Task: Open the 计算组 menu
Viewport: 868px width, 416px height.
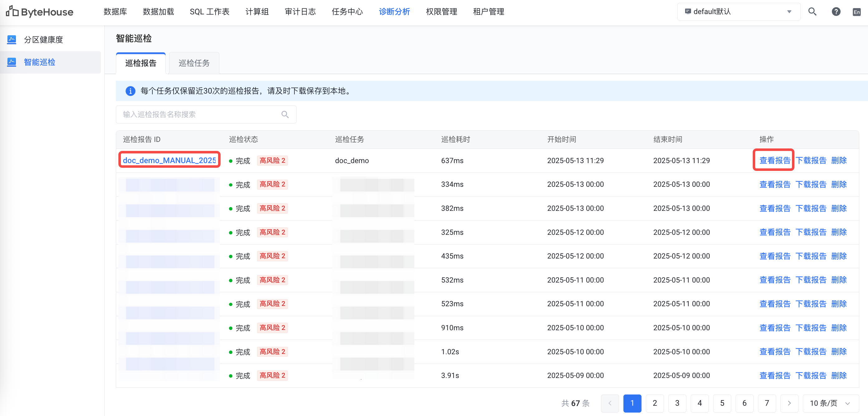Action: (257, 12)
